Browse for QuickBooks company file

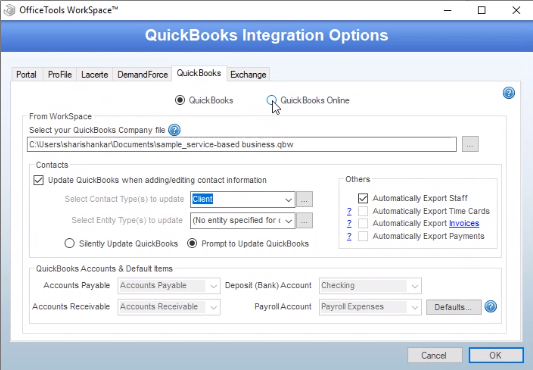point(470,145)
